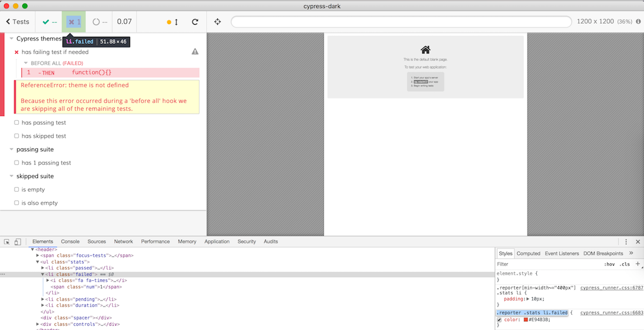Open the selector playground crosshair icon

(218, 22)
